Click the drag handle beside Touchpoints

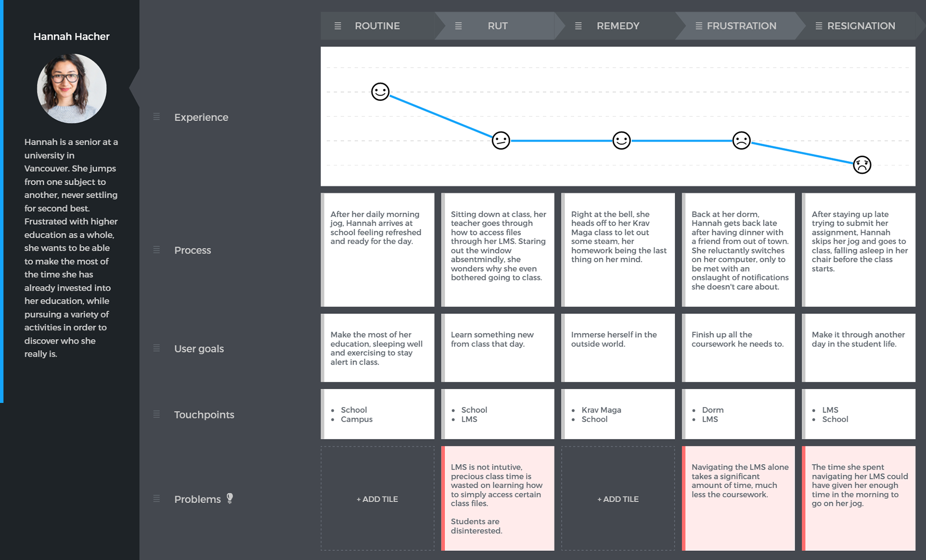click(156, 414)
